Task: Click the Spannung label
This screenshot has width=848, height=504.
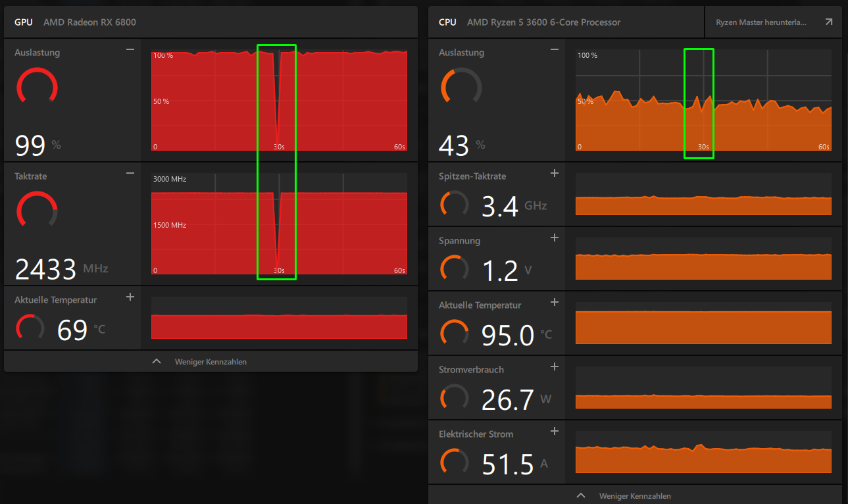Action: pos(459,241)
